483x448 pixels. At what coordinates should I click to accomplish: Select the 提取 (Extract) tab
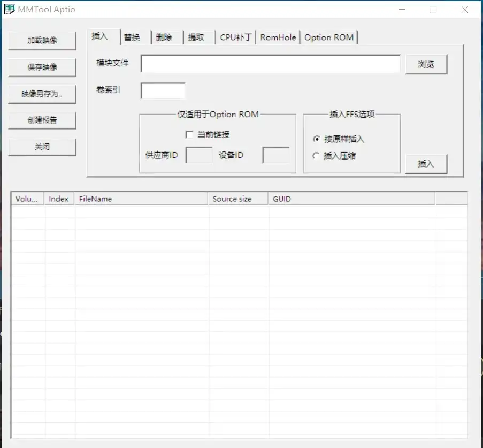point(197,37)
